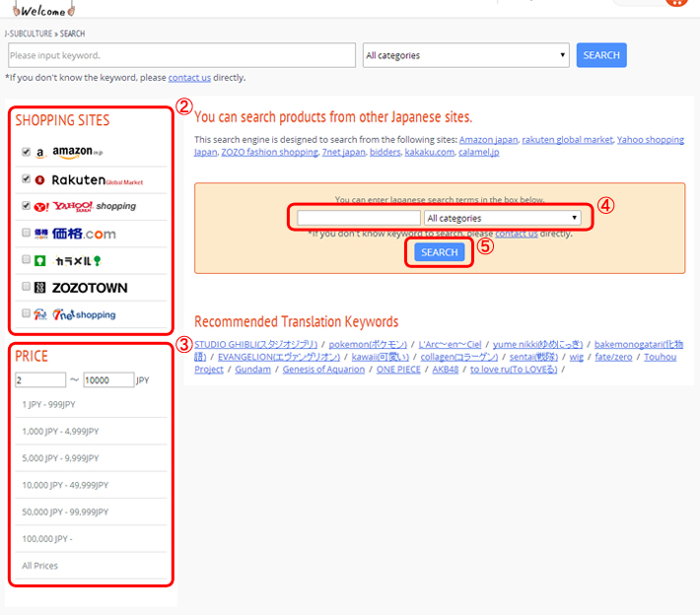Viewport: 700px width, 615px height.
Task: Toggle the Rakuten checkbox
Action: [26, 179]
